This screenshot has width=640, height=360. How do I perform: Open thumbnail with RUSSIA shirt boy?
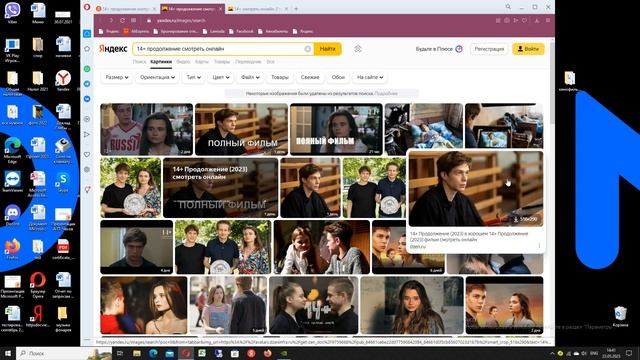(x=147, y=129)
